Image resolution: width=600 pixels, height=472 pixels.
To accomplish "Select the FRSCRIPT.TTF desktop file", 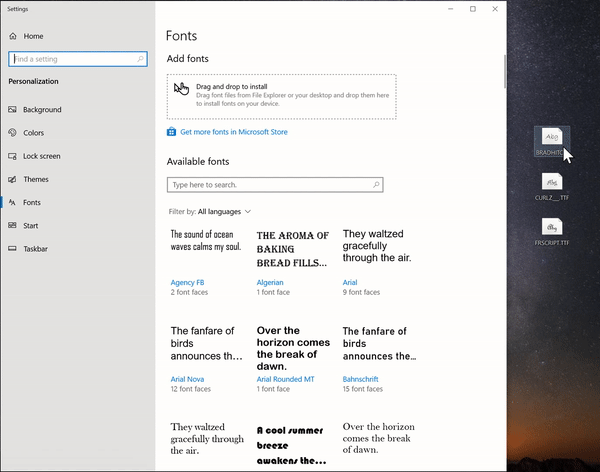I will tap(551, 228).
